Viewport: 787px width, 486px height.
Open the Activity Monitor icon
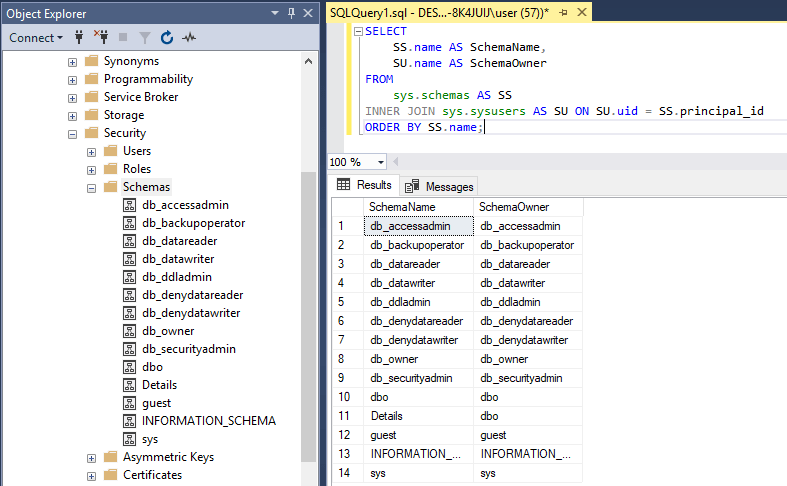[189, 38]
